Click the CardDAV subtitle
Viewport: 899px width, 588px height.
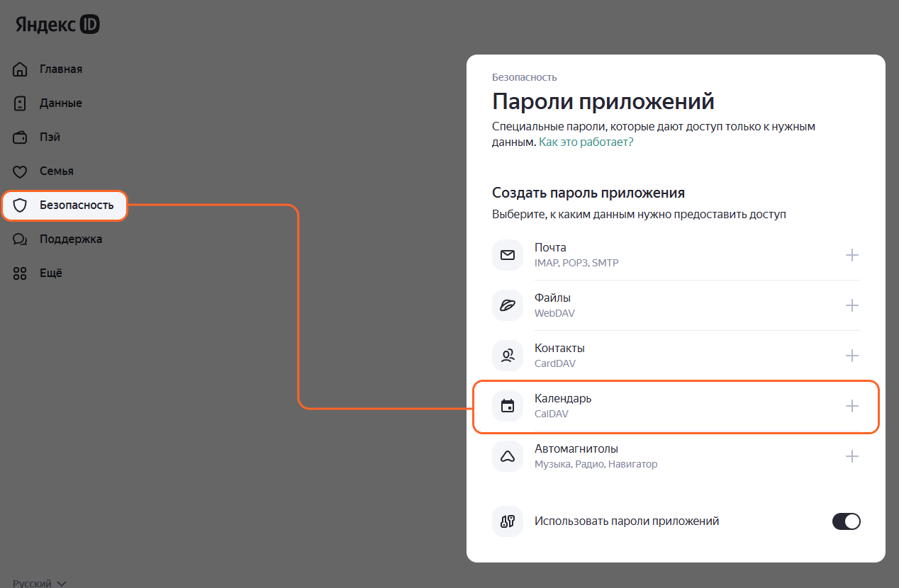555,363
